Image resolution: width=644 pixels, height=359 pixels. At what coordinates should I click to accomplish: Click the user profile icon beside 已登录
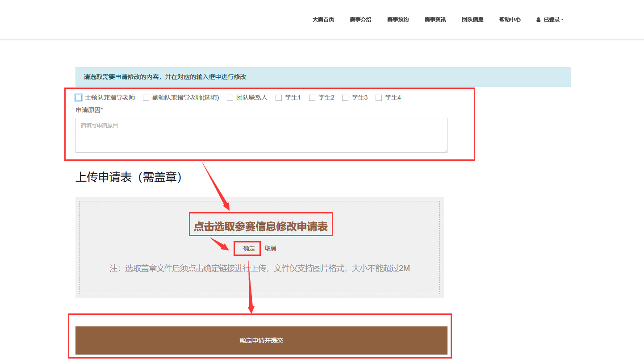(x=538, y=20)
